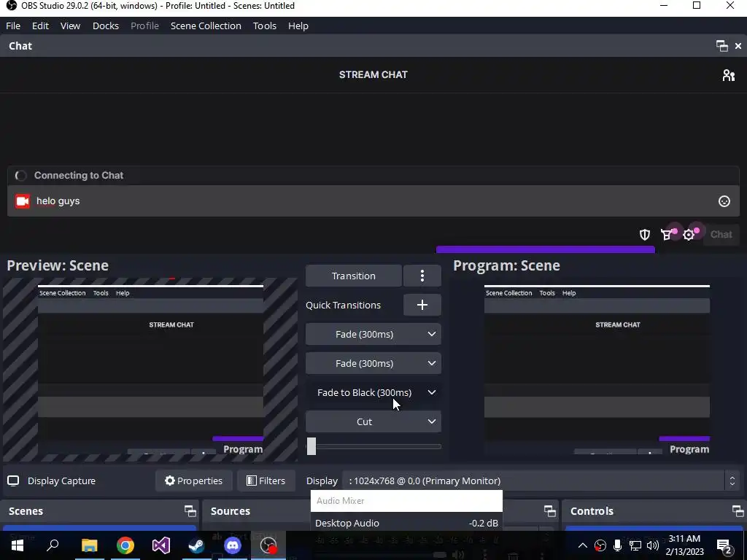Open the File menu
This screenshot has width=747, height=560.
(13, 26)
